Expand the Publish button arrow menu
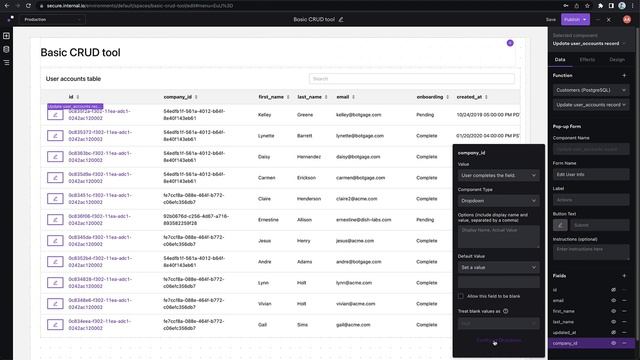640x360 pixels. click(x=585, y=20)
